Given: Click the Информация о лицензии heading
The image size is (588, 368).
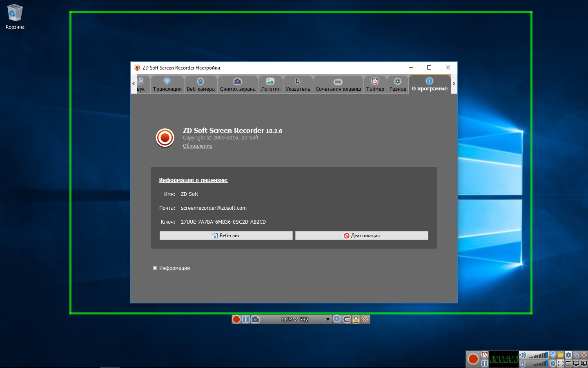Looking at the screenshot, I should pos(193,180).
